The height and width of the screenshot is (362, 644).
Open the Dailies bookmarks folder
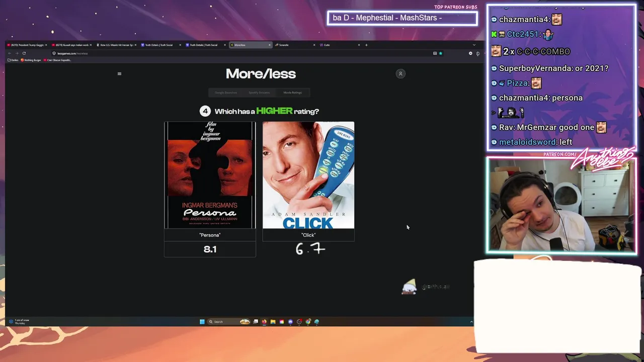[13, 60]
